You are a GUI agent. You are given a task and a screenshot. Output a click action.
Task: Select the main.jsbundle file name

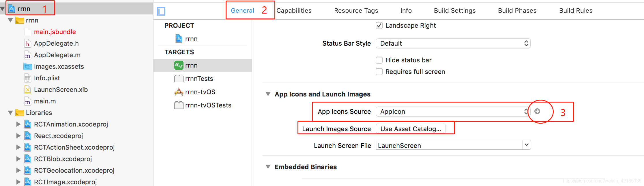click(x=55, y=32)
